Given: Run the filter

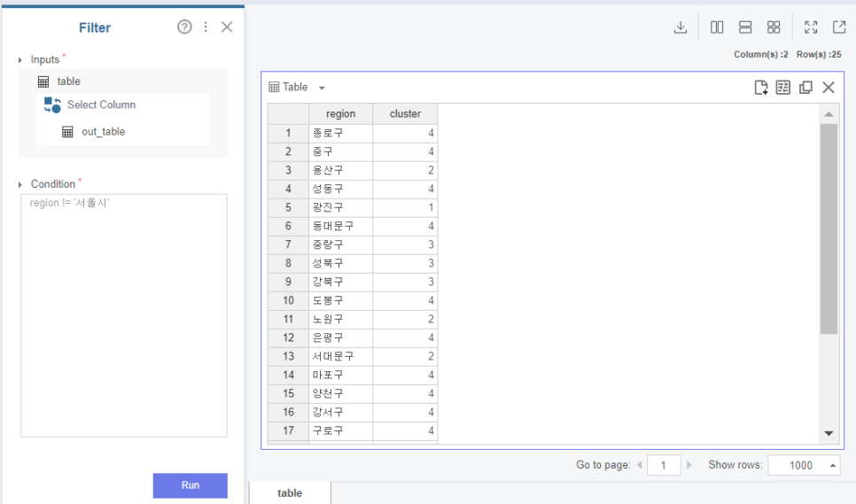Looking at the screenshot, I should click(190, 485).
